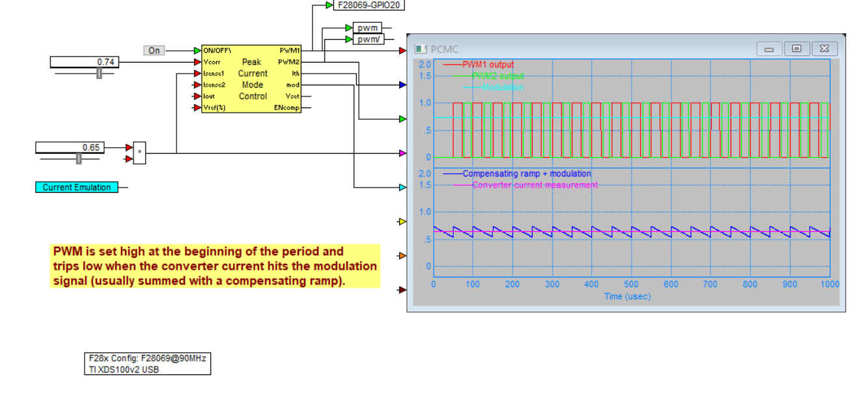Click the 1000 tick label on the time axis

829,284
